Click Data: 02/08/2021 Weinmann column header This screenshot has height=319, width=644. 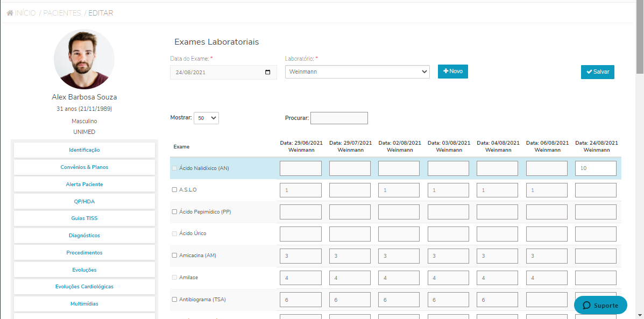tap(400, 146)
